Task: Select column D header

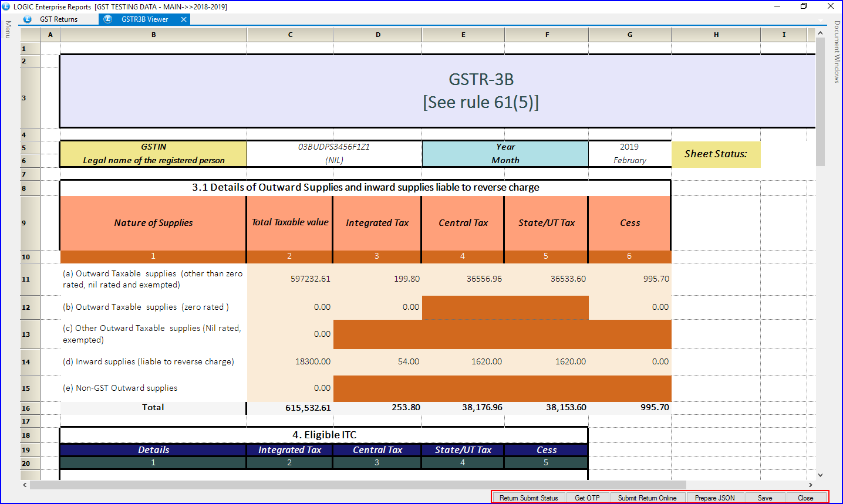Action: [x=378, y=35]
